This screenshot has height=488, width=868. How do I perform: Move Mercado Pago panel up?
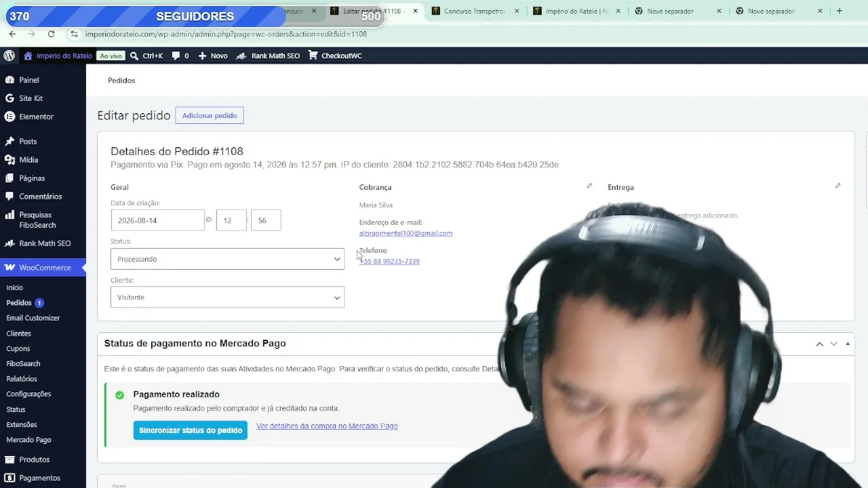tap(819, 344)
